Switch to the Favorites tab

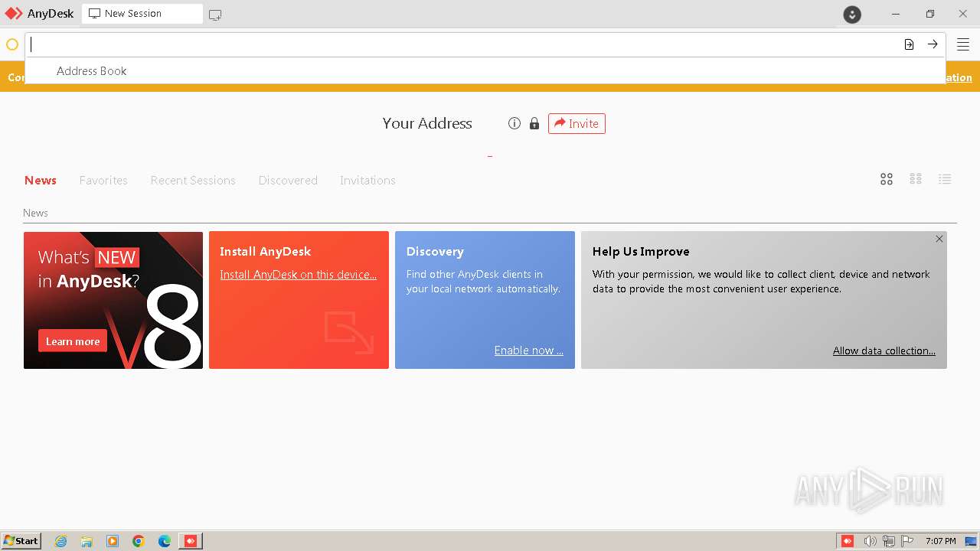(103, 180)
